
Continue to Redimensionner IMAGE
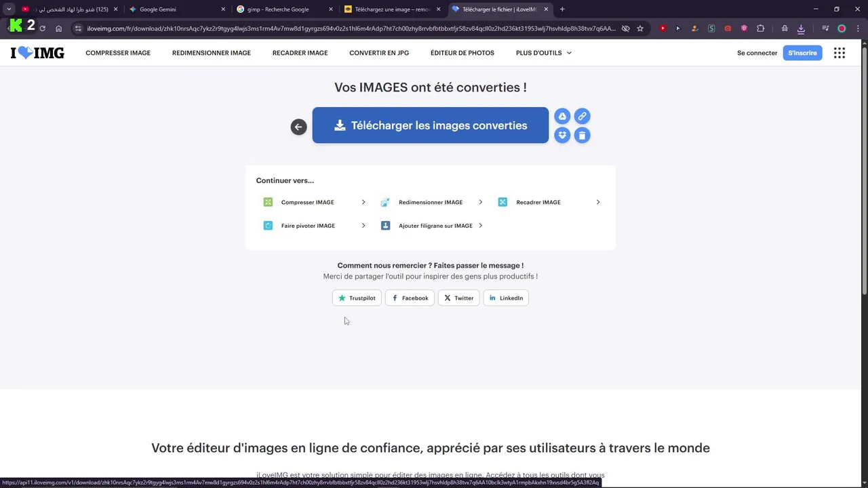432,202
